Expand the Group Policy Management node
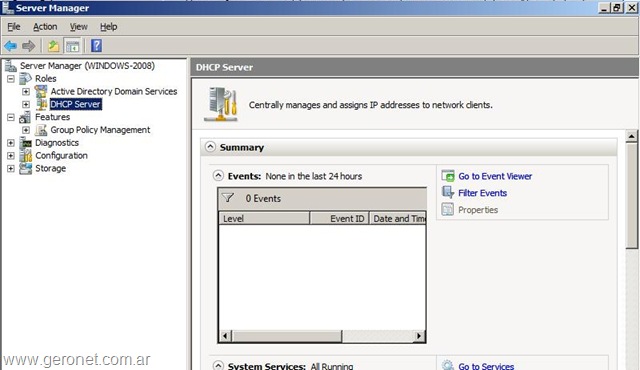The height and width of the screenshot is (370, 640). click(x=26, y=130)
